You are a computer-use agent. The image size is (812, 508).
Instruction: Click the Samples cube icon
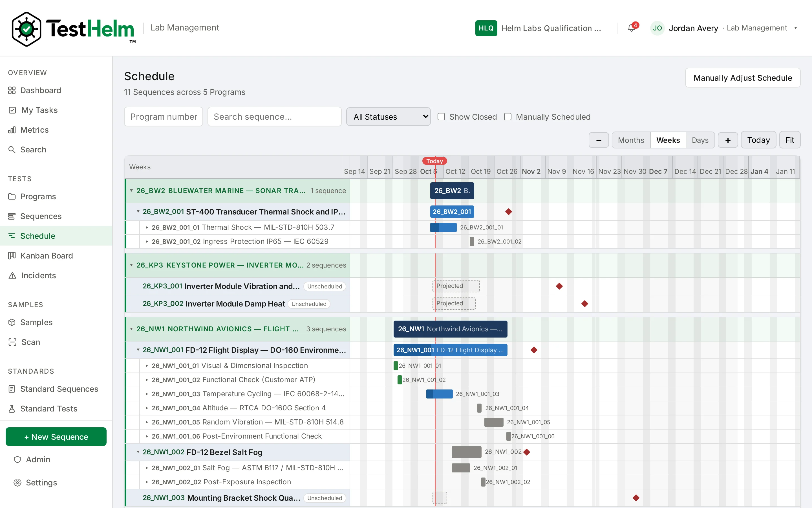(12, 322)
